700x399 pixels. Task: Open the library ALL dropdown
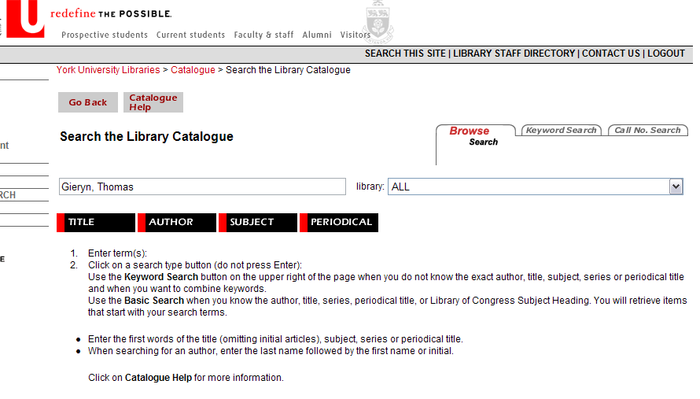535,187
